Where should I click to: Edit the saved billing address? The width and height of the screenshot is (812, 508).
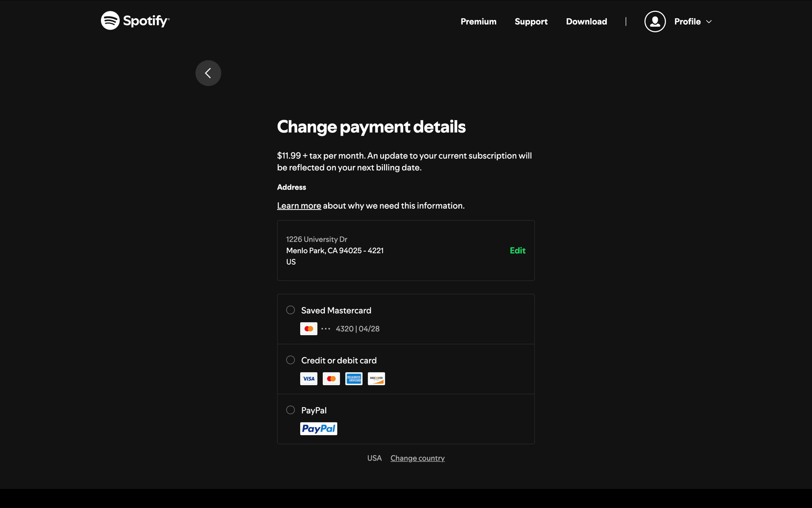(517, 251)
